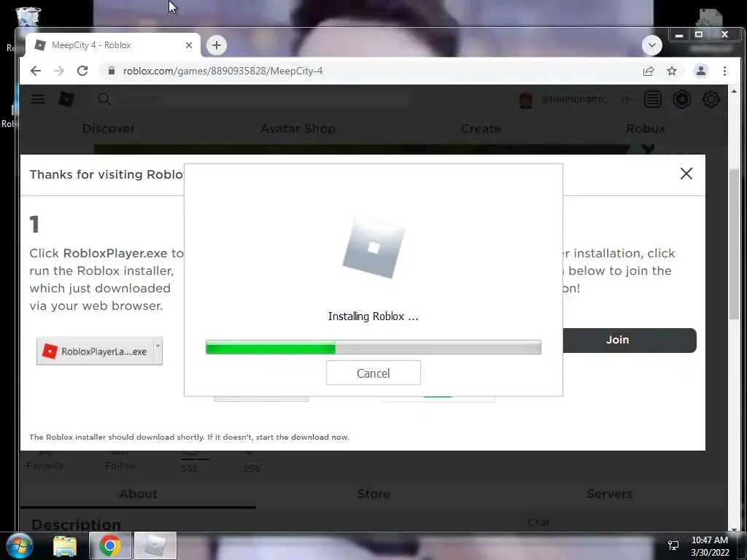The width and height of the screenshot is (747, 560).
Task: Open Robux balance icon
Action: [682, 99]
